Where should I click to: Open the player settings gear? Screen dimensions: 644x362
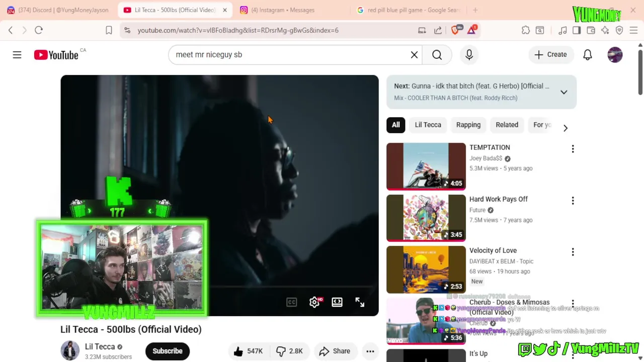click(x=314, y=302)
